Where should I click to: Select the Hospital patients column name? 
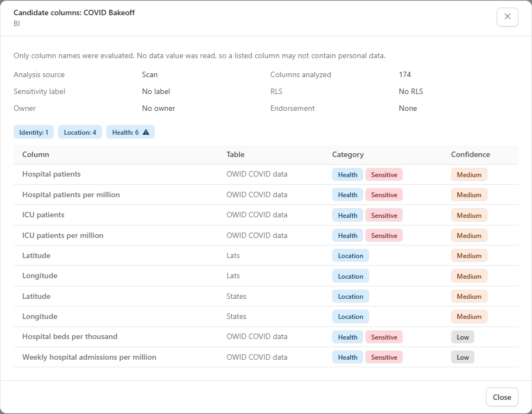click(52, 174)
